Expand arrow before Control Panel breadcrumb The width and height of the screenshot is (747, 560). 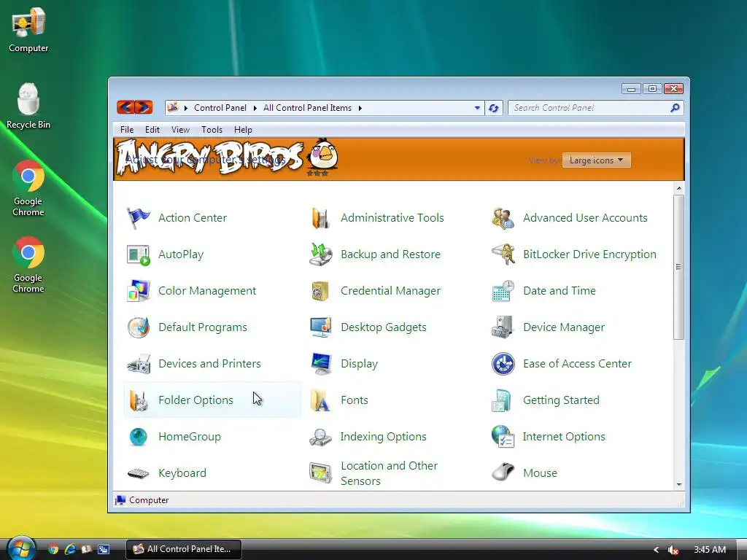coord(186,108)
